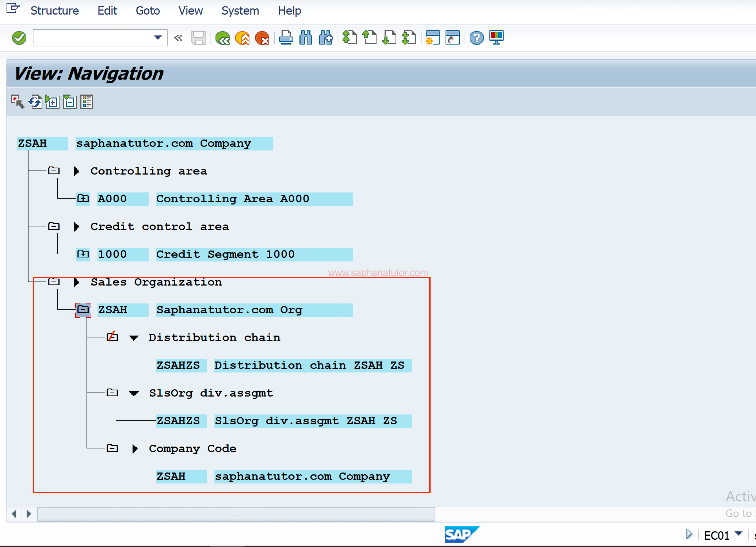This screenshot has height=547, width=756.
Task: Open the Structure menu
Action: (54, 11)
